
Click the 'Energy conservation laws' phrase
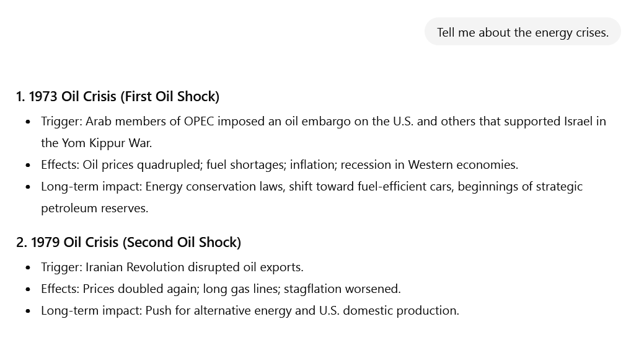214,186
